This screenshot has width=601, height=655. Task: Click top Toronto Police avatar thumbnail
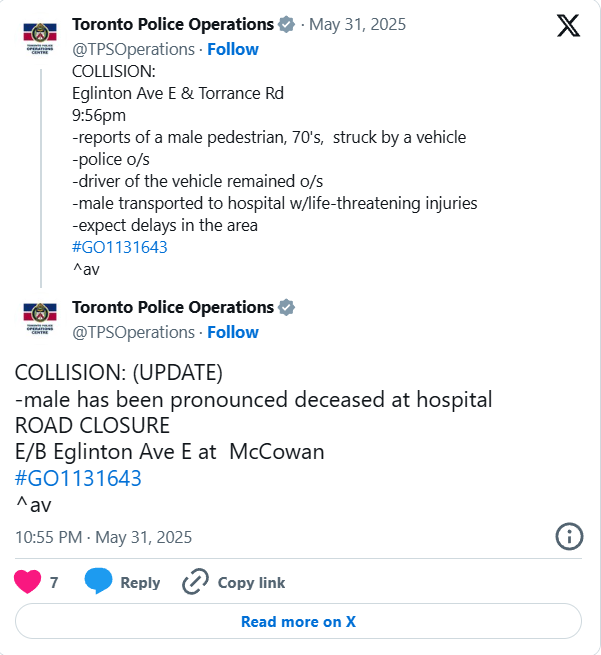pos(39,37)
